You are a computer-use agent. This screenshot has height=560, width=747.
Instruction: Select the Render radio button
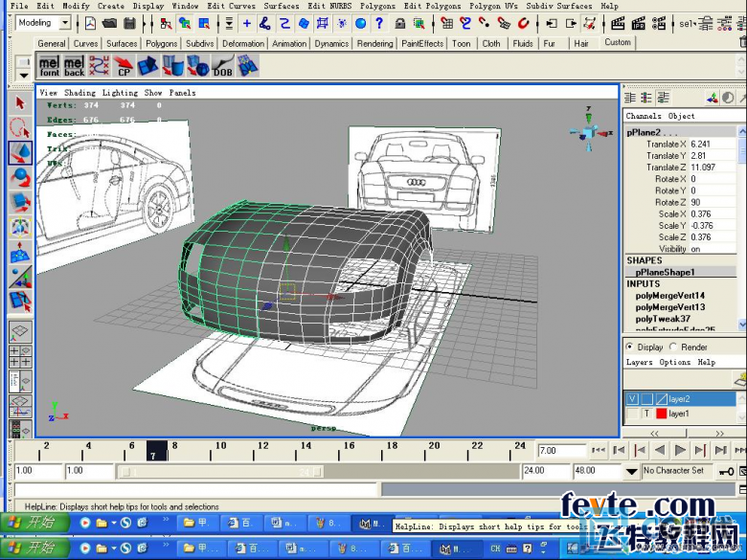(673, 347)
